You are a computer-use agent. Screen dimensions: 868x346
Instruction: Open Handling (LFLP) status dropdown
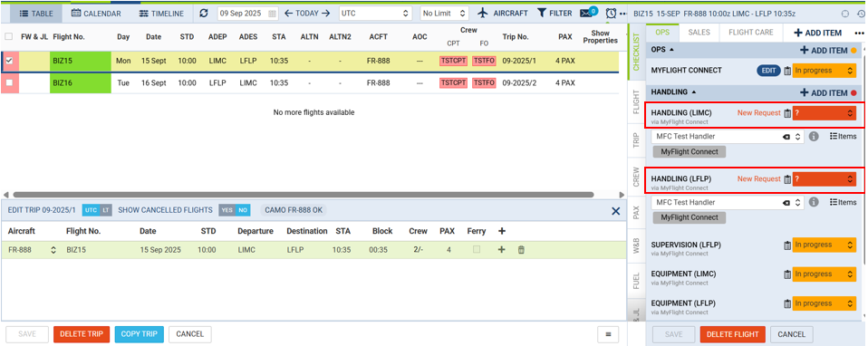[x=825, y=179]
